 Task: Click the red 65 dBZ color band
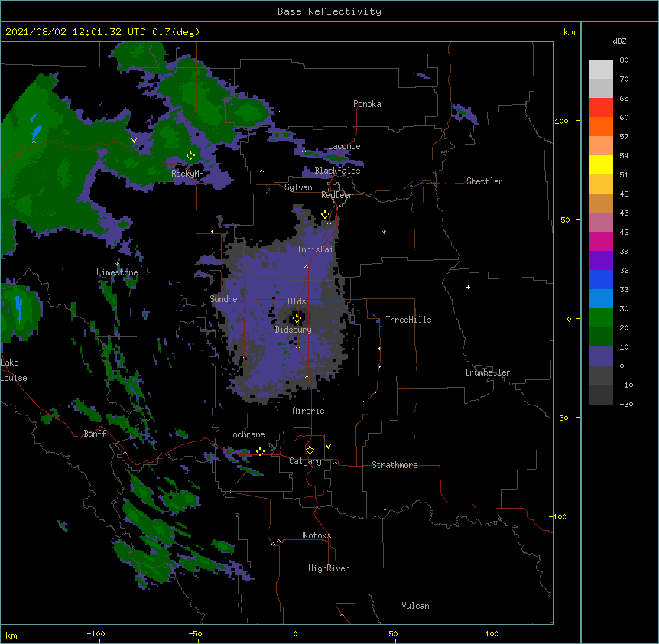[x=601, y=107]
